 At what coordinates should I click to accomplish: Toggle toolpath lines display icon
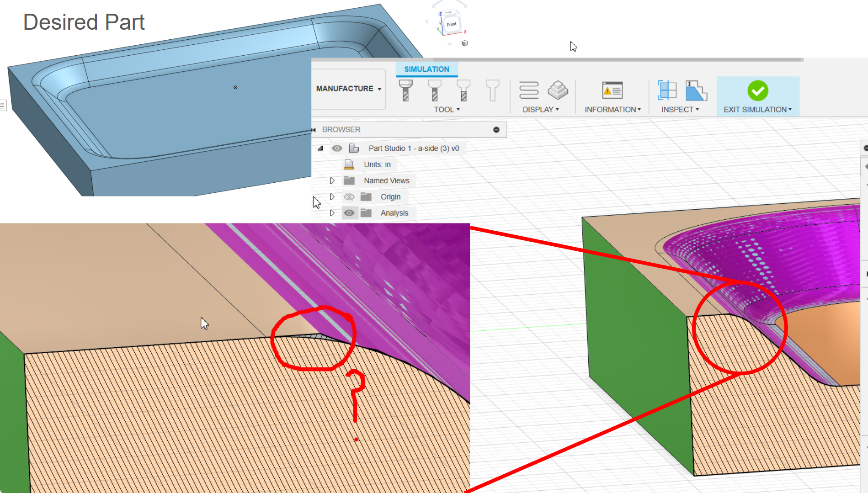529,90
